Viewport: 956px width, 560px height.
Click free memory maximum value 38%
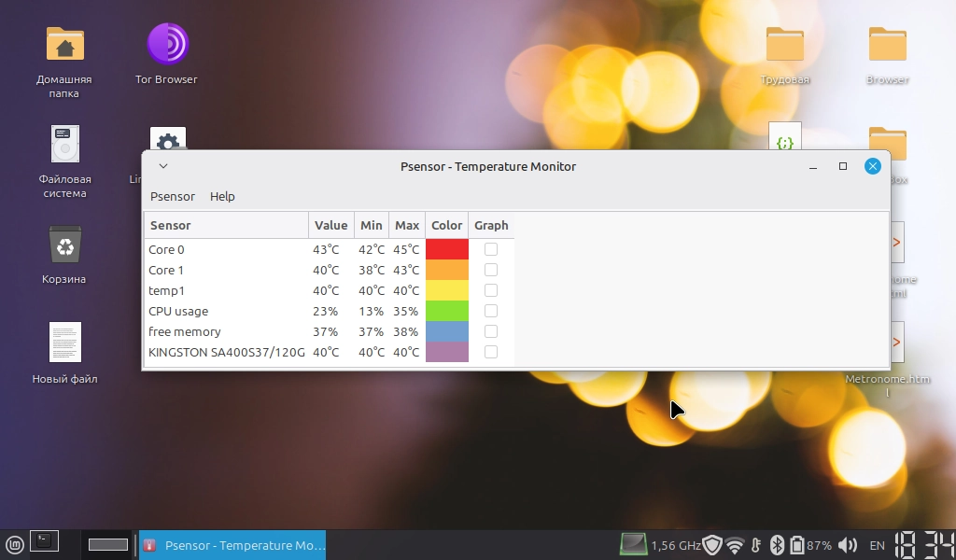click(x=405, y=331)
